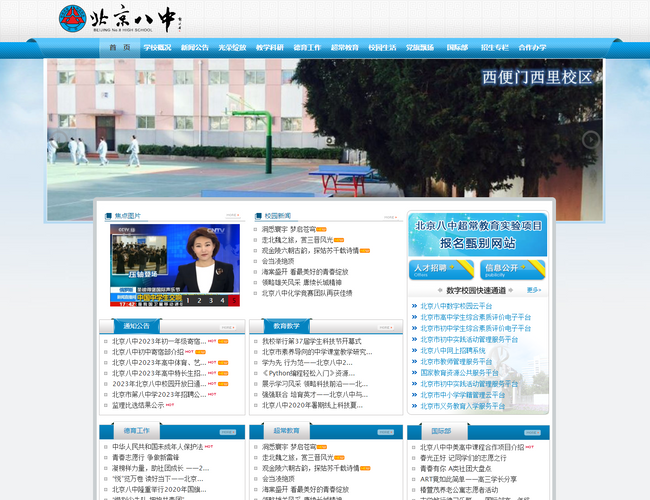Open the 北京市高中学生综合素质评价电子平台 link

coord(475,317)
